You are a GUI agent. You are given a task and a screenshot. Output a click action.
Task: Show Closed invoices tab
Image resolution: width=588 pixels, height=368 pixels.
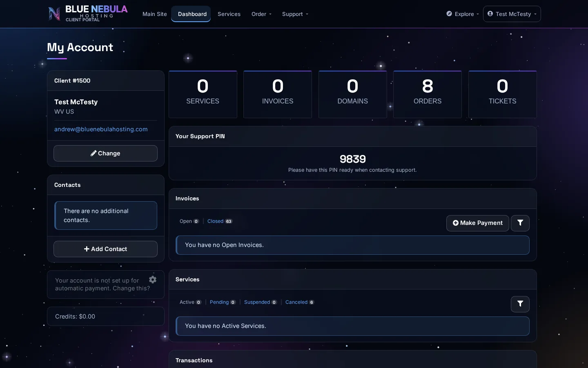tap(220, 221)
